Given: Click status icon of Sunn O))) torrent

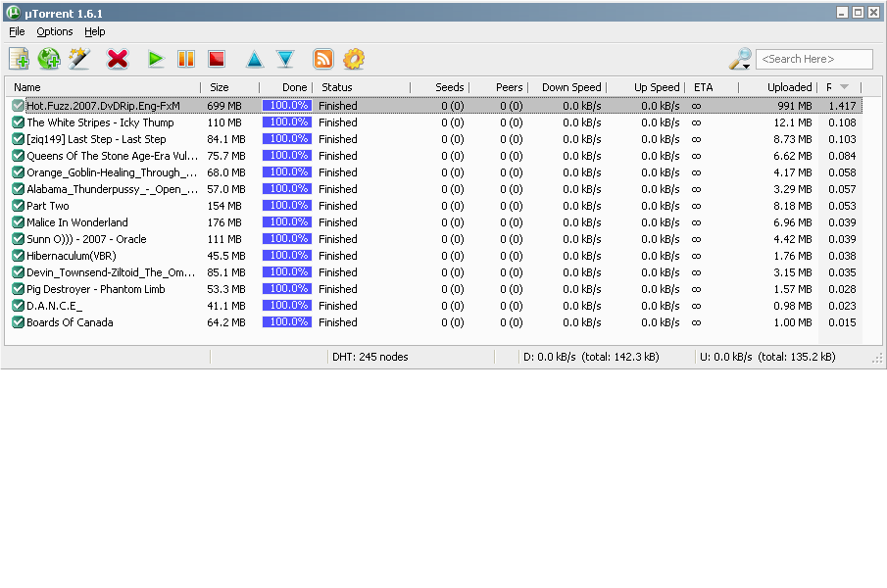Looking at the screenshot, I should 18,239.
